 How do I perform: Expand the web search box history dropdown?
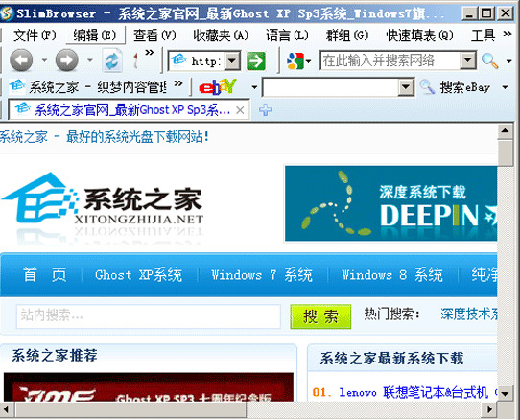467,60
